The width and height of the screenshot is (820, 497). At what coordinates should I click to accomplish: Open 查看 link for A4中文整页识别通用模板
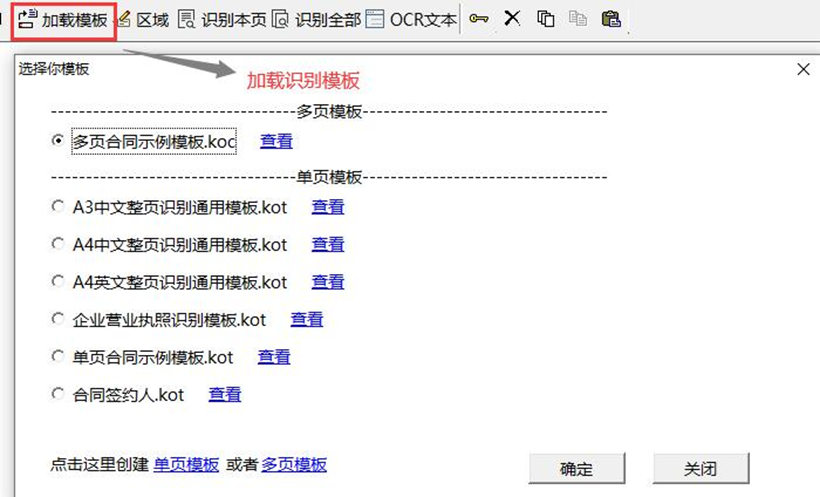328,245
